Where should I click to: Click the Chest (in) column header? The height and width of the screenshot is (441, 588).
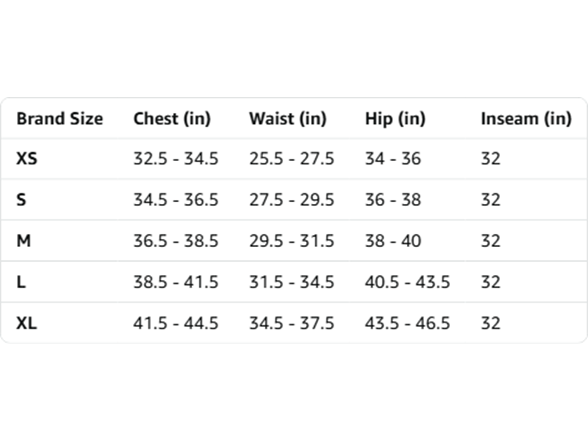click(x=172, y=118)
